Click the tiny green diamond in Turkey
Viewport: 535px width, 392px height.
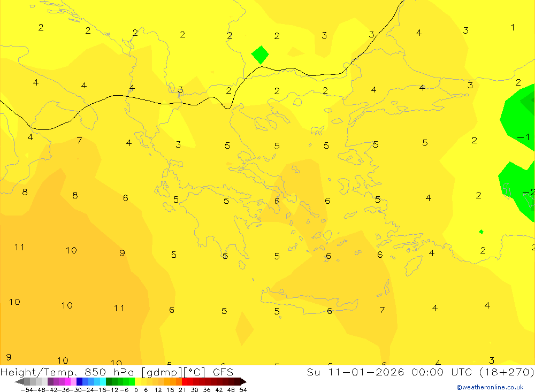(x=481, y=232)
